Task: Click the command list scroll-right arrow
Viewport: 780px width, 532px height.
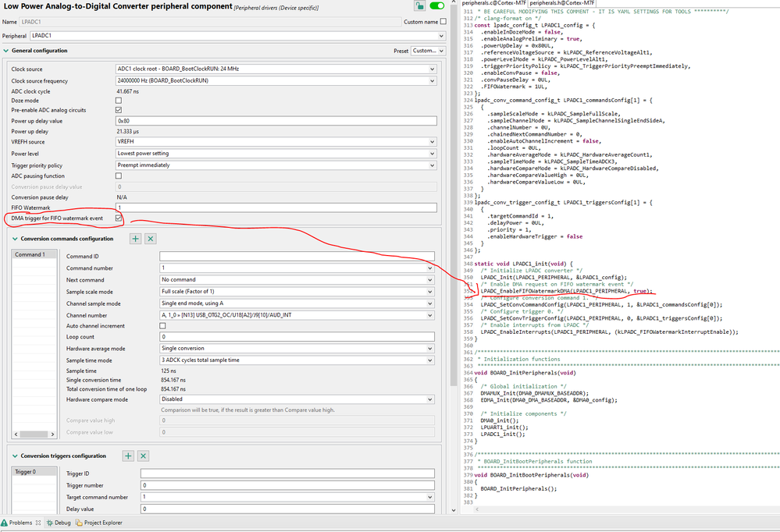Action: point(52,434)
